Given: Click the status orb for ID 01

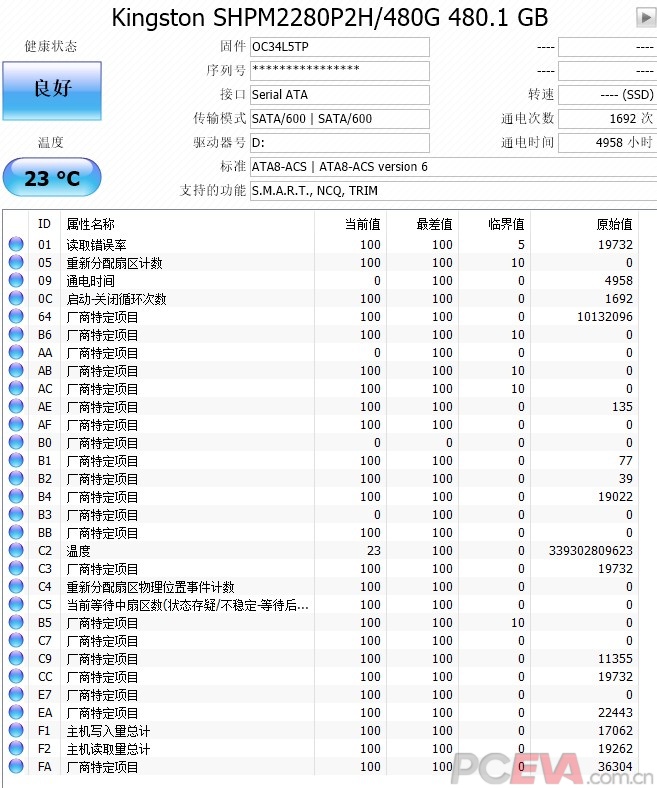Looking at the screenshot, I should tap(16, 244).
